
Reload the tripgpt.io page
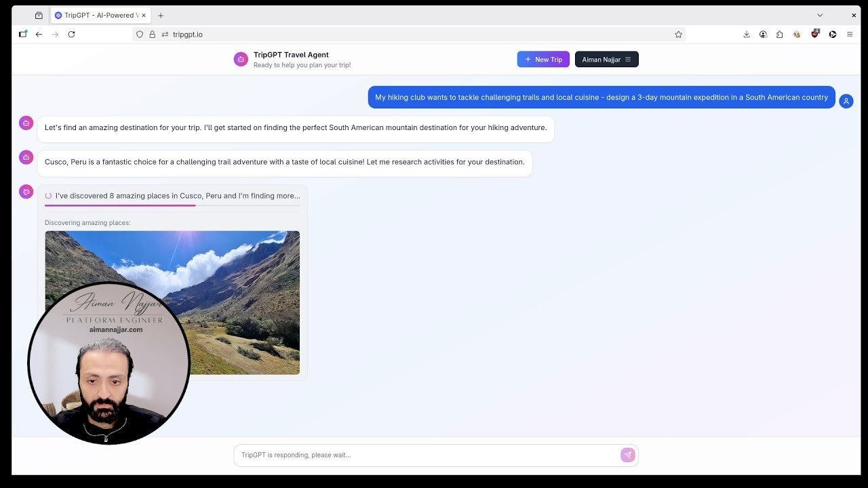click(x=71, y=34)
